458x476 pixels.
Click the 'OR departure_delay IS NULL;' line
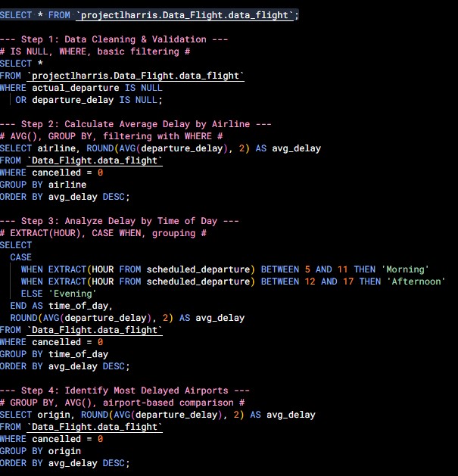[89, 100]
